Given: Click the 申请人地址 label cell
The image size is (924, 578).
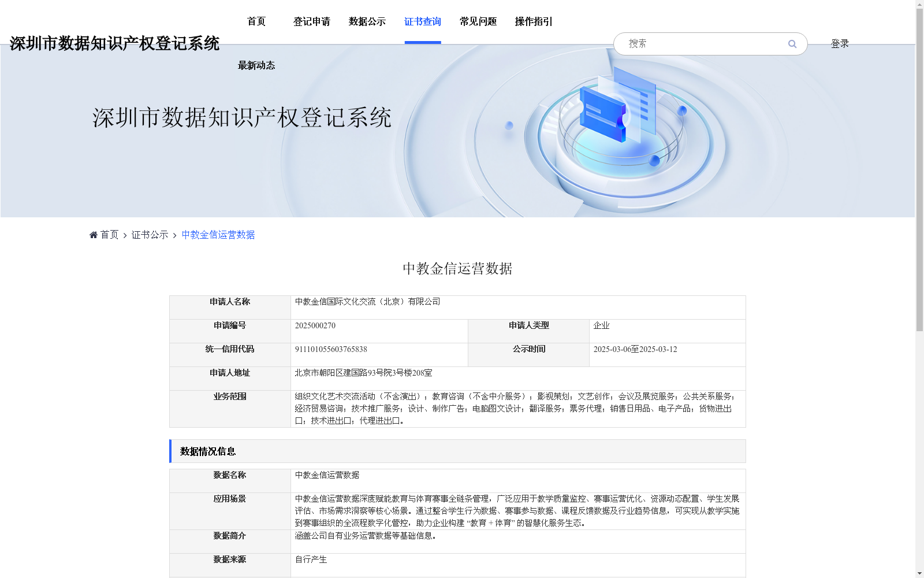Looking at the screenshot, I should click(x=230, y=379).
